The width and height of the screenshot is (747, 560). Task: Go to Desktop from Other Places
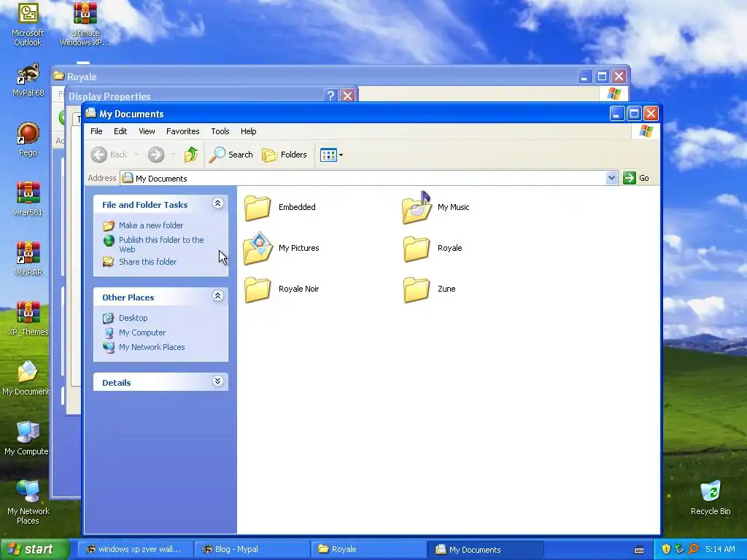[x=133, y=318]
